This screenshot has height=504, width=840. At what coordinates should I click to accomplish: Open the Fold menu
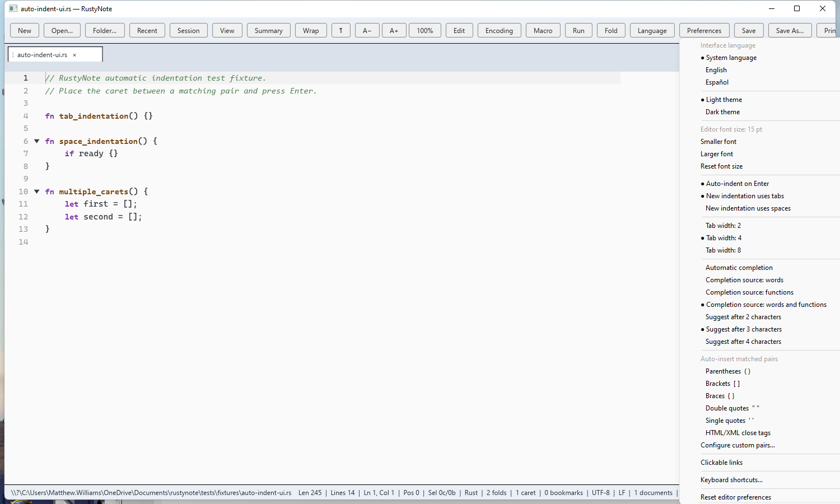612,30
